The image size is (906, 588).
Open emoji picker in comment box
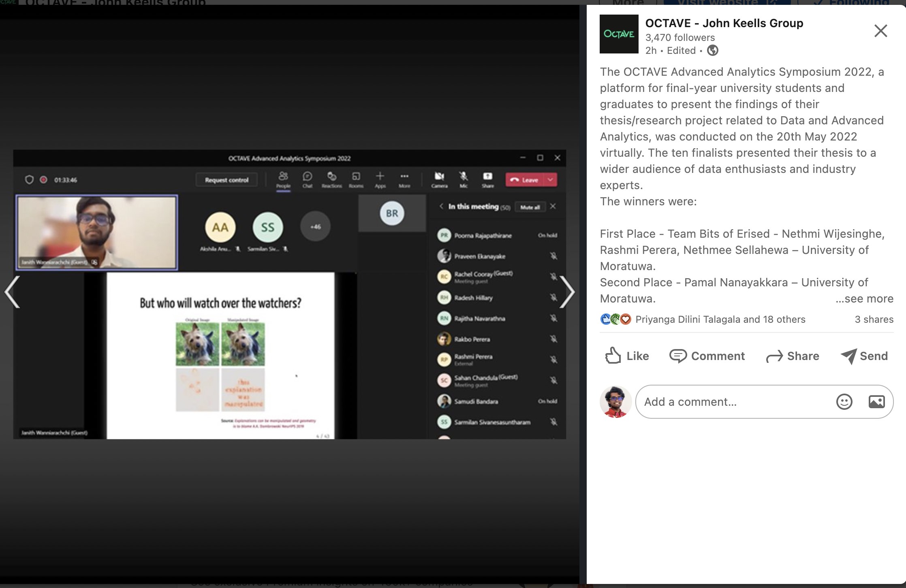[x=844, y=402]
